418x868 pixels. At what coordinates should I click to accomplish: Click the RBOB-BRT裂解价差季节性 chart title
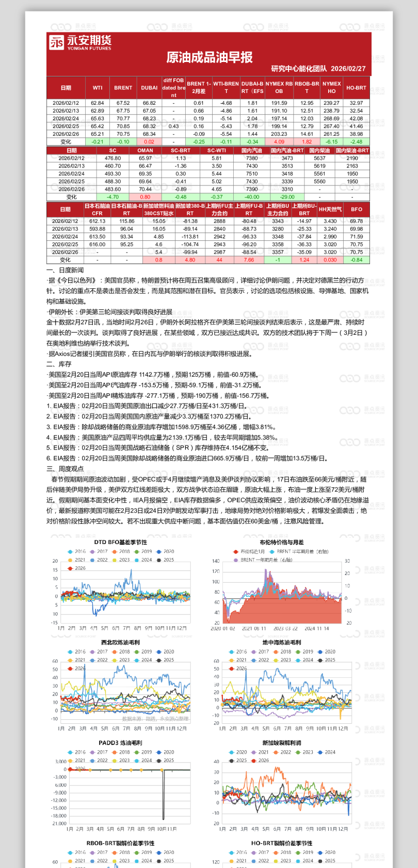coord(120,843)
